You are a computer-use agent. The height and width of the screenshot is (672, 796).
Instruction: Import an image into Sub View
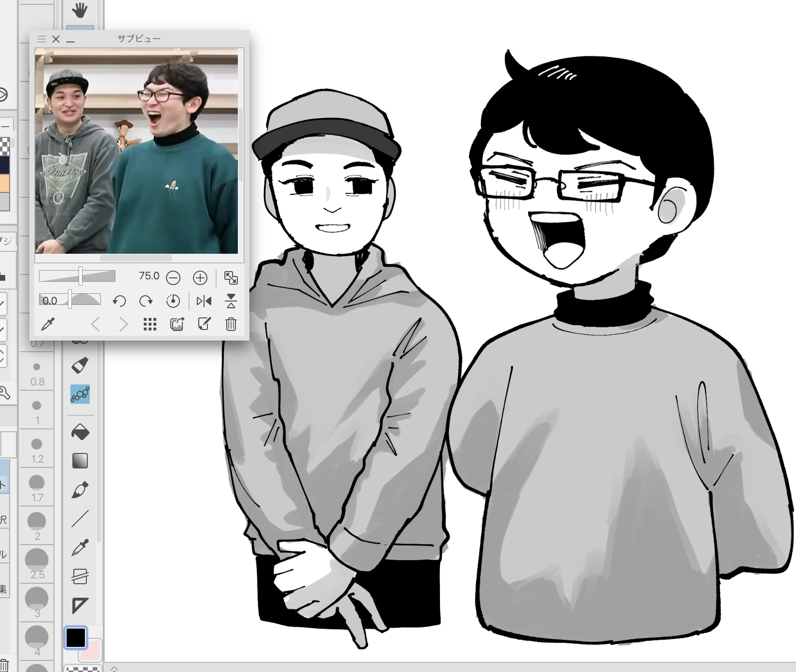(x=177, y=324)
